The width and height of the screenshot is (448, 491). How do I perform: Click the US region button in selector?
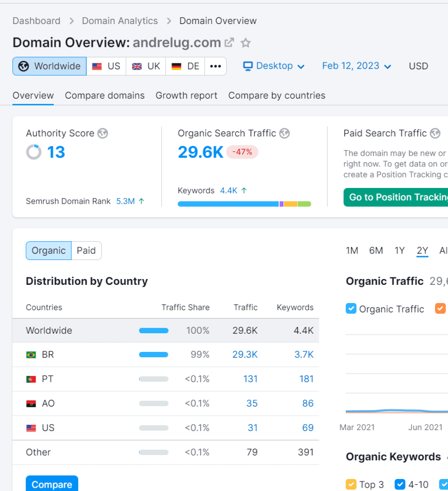point(106,66)
